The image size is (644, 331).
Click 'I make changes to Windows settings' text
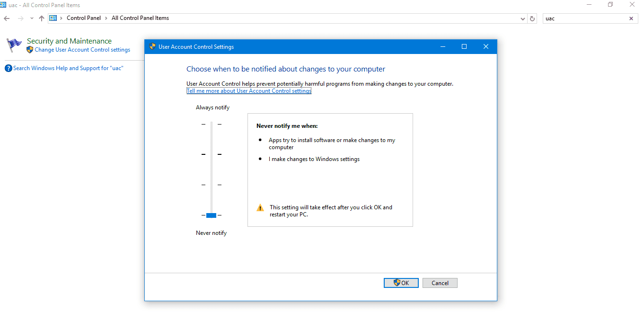[314, 159]
